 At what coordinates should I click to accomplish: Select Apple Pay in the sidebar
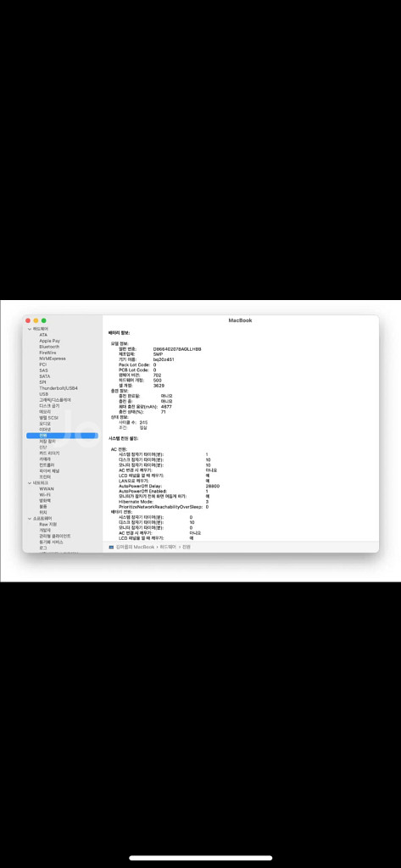point(50,341)
